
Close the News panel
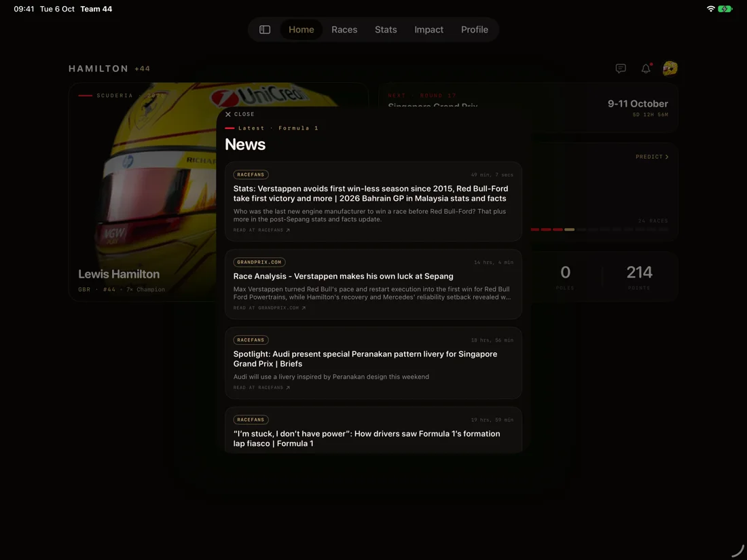240,114
